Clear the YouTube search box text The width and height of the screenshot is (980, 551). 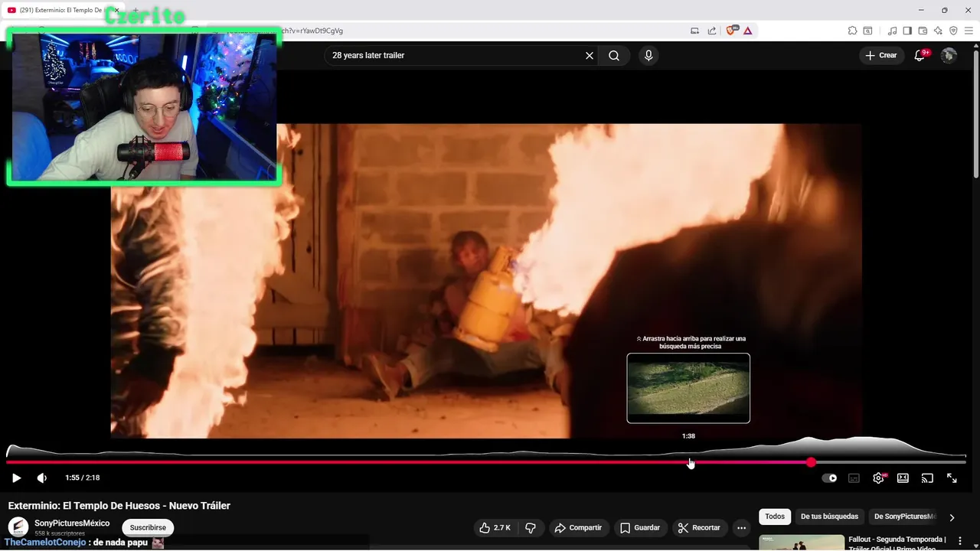coord(590,55)
